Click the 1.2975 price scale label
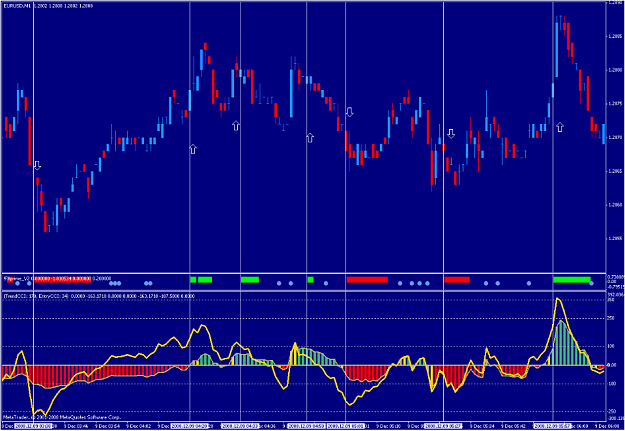 615,104
